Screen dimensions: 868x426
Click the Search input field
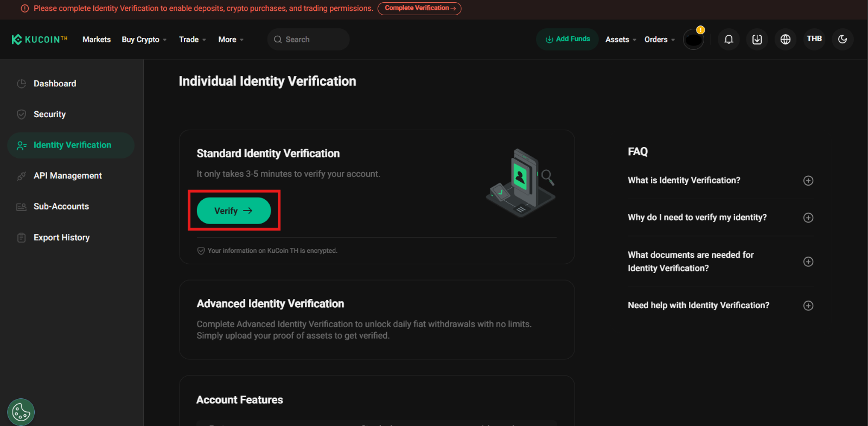pos(308,40)
